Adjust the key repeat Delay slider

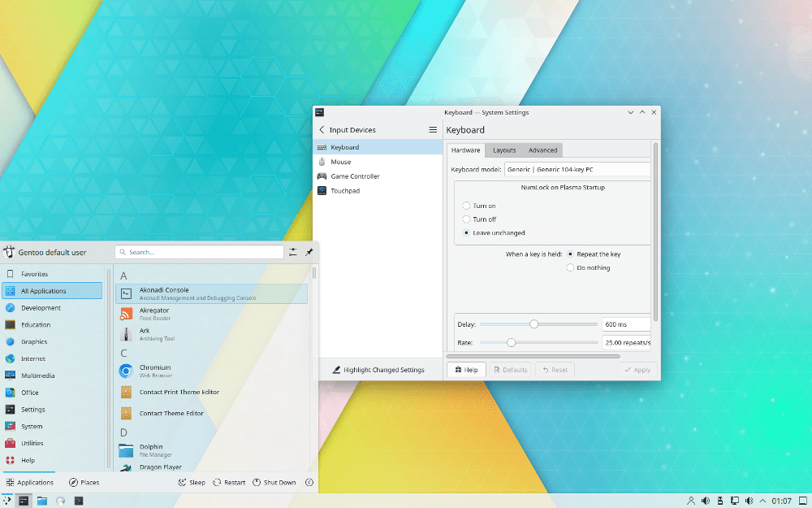536,323
